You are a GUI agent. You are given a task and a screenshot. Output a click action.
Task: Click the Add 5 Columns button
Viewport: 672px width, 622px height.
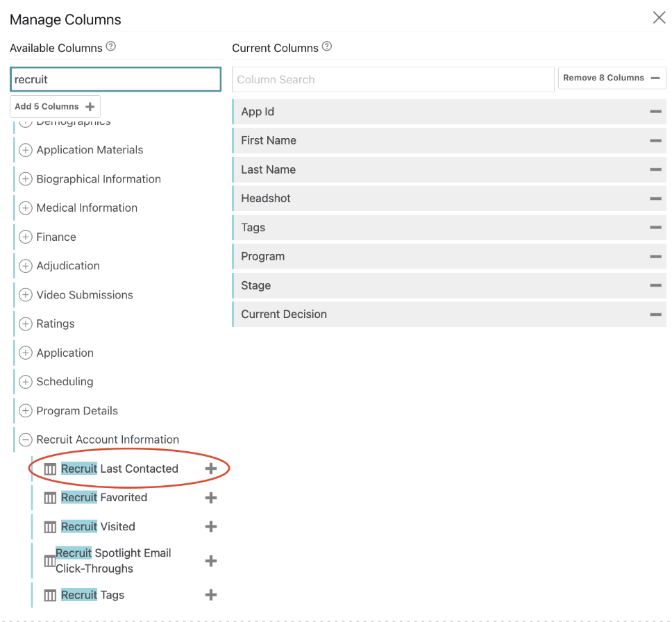(x=55, y=106)
